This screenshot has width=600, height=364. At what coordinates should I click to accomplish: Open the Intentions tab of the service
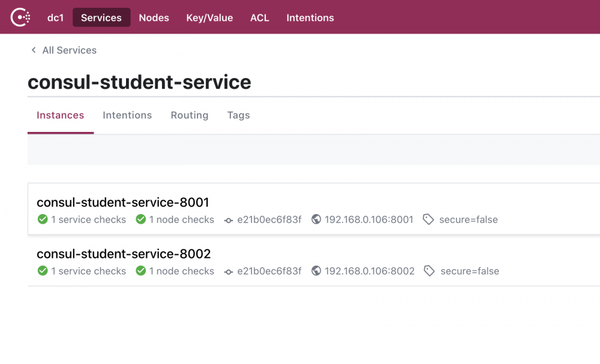127,115
